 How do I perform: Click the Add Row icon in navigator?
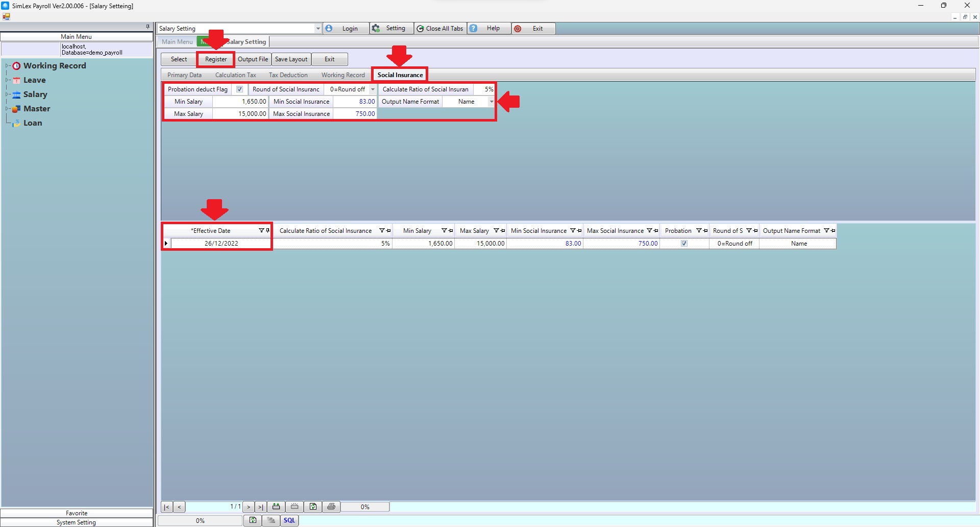(x=276, y=507)
